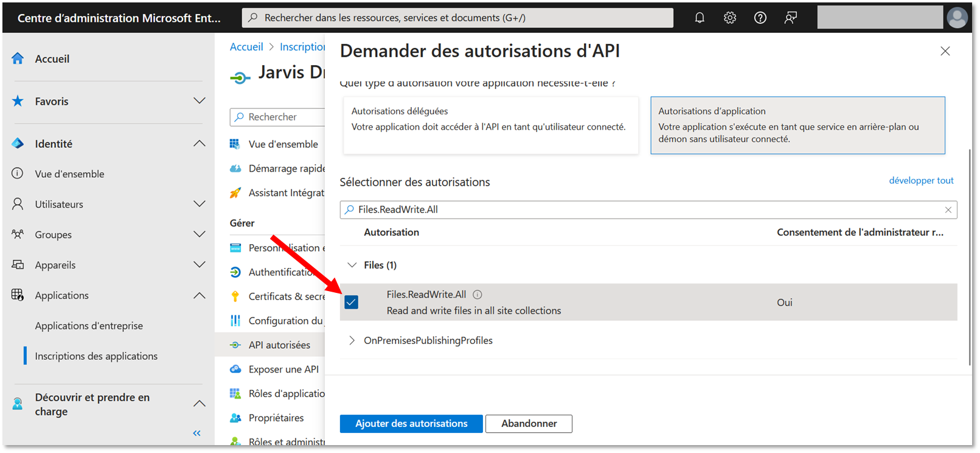Collapse the Files (1) group
The width and height of the screenshot is (980, 453).
(x=352, y=265)
